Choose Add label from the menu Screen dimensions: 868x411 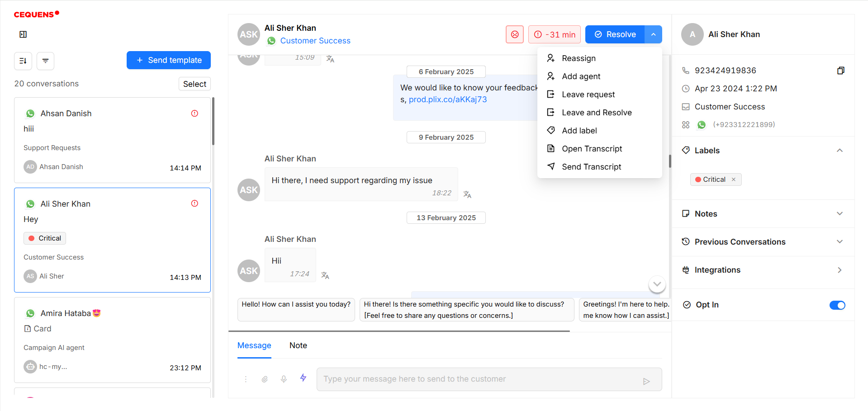(599, 131)
